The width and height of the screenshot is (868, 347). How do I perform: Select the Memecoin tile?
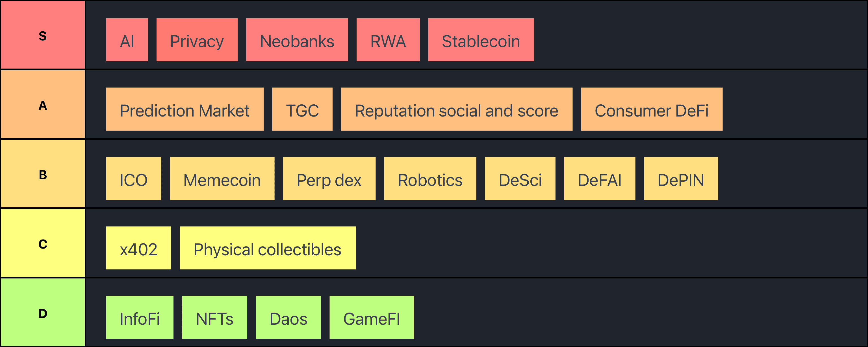click(222, 178)
